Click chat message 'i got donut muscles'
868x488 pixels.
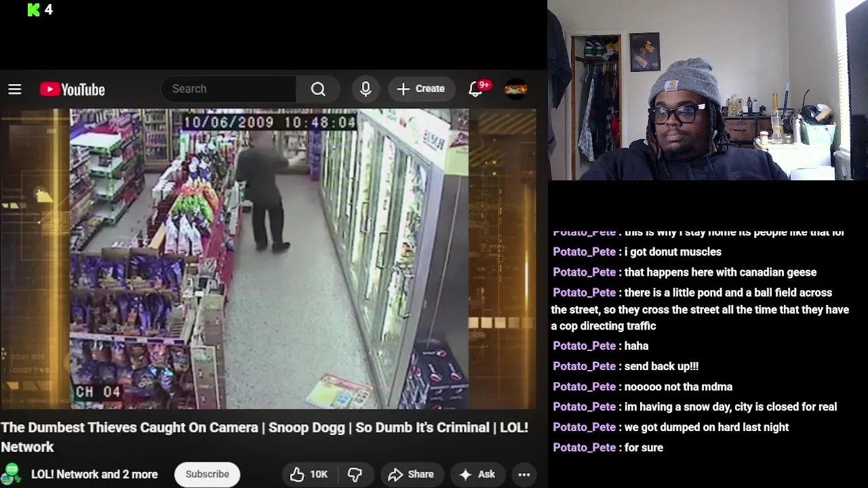[x=673, y=251]
